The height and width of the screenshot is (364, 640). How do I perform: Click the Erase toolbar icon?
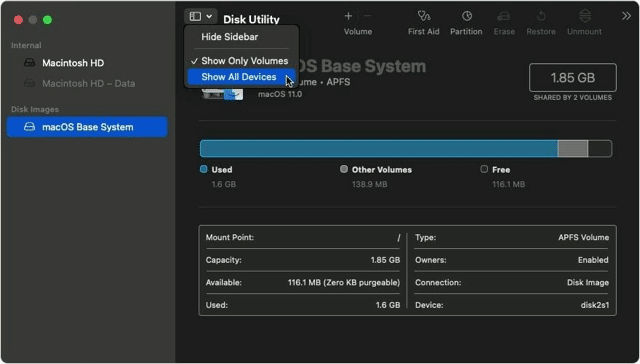coord(503,16)
